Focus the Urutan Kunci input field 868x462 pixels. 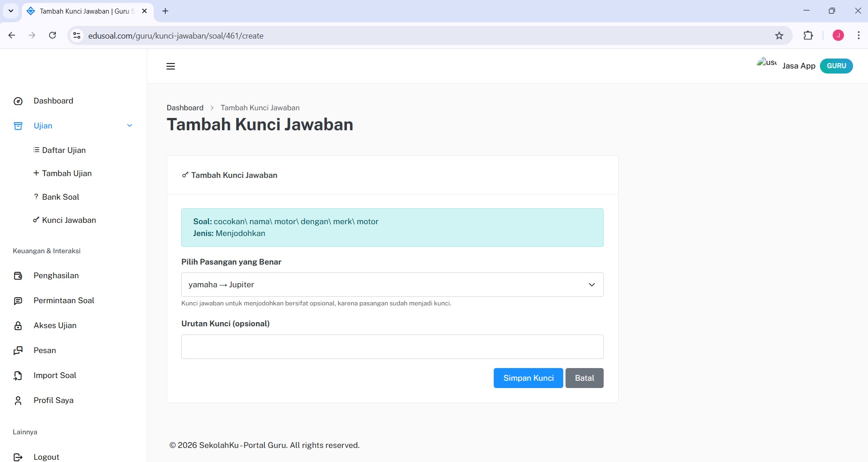[x=392, y=347]
